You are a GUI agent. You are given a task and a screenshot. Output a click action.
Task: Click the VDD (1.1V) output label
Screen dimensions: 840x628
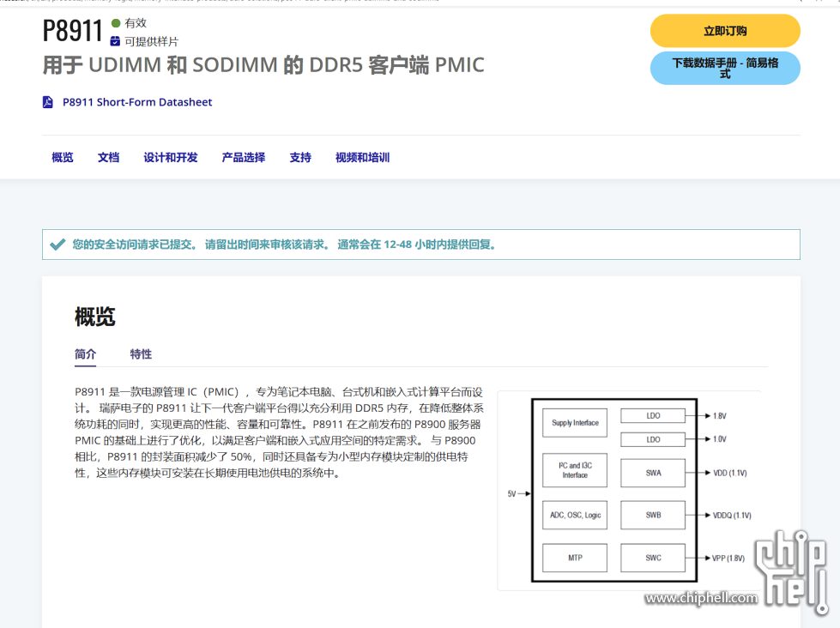pos(729,473)
